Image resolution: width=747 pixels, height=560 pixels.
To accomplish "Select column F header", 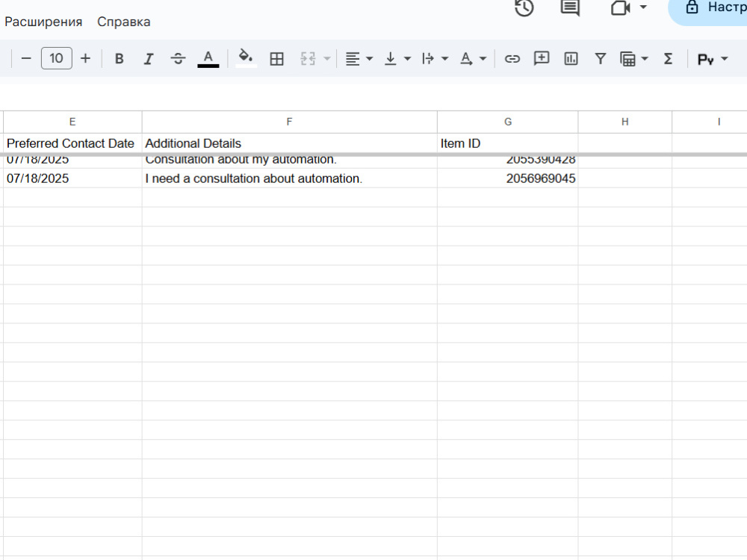I will pos(289,122).
